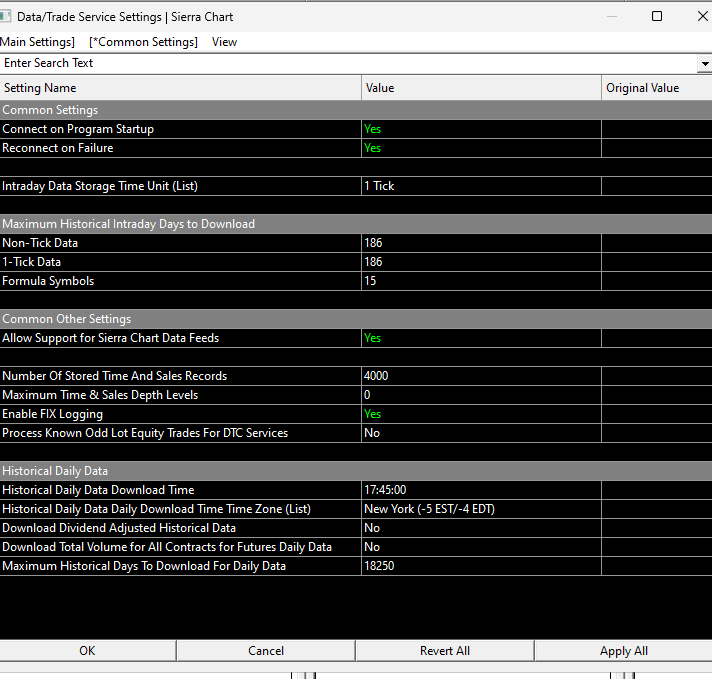Select the stored Time And Sales Records value 4000

click(481, 376)
